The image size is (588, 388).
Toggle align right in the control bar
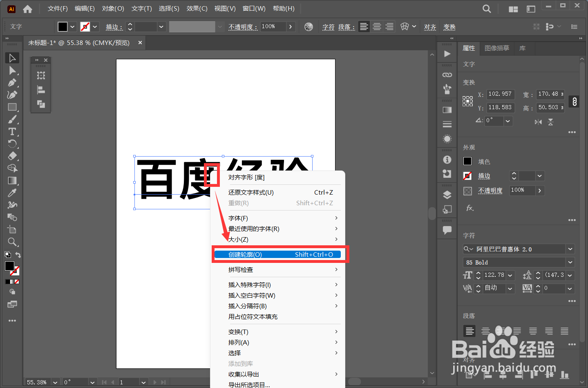(390, 27)
